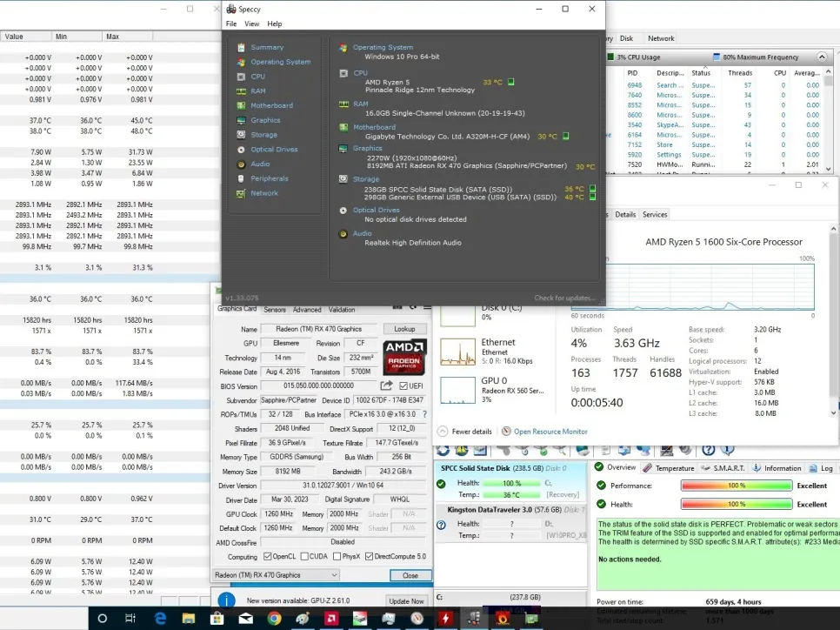Click warning alert icon in Hard Disk Sentinel toolbar

click(461, 451)
